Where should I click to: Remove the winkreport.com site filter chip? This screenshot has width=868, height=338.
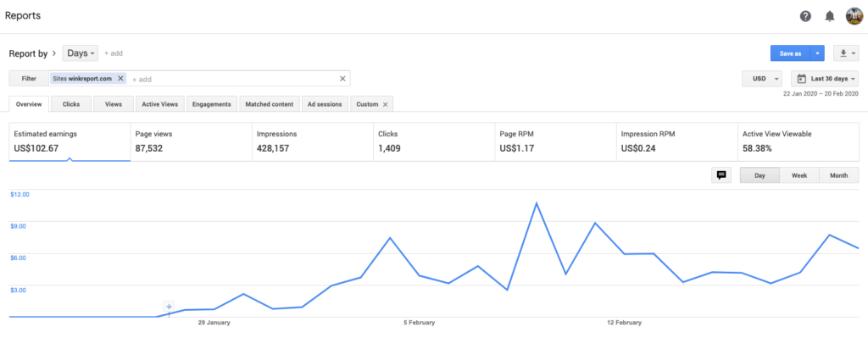120,79
